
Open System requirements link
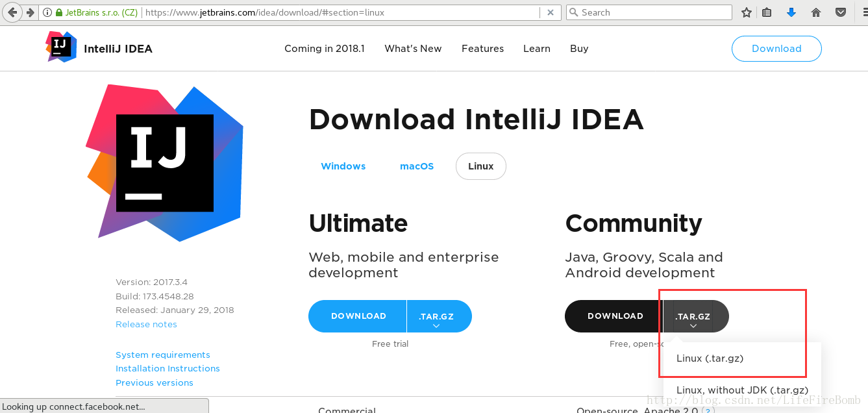tap(163, 355)
